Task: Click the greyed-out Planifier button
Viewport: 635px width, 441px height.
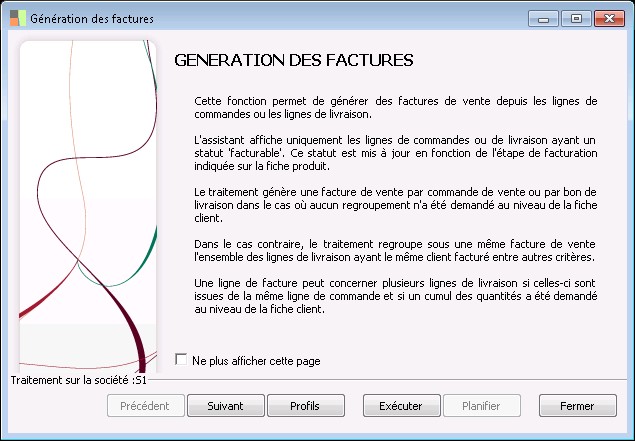Action: (482, 406)
